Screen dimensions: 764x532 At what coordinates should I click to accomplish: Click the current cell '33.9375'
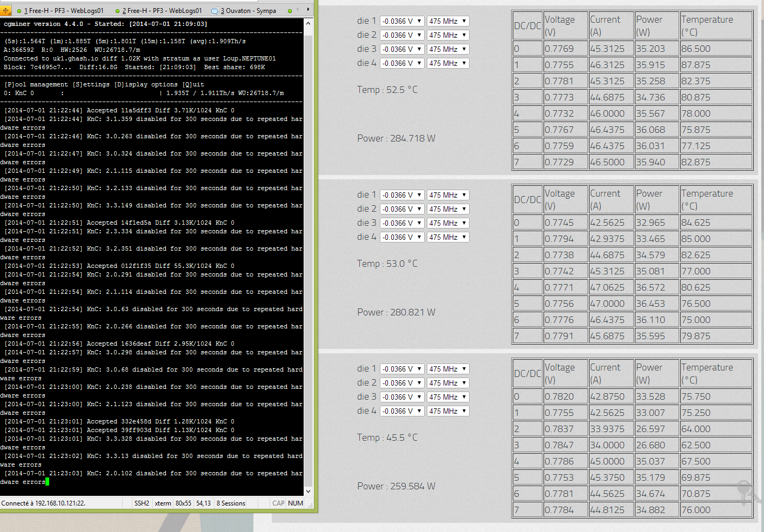click(x=611, y=429)
